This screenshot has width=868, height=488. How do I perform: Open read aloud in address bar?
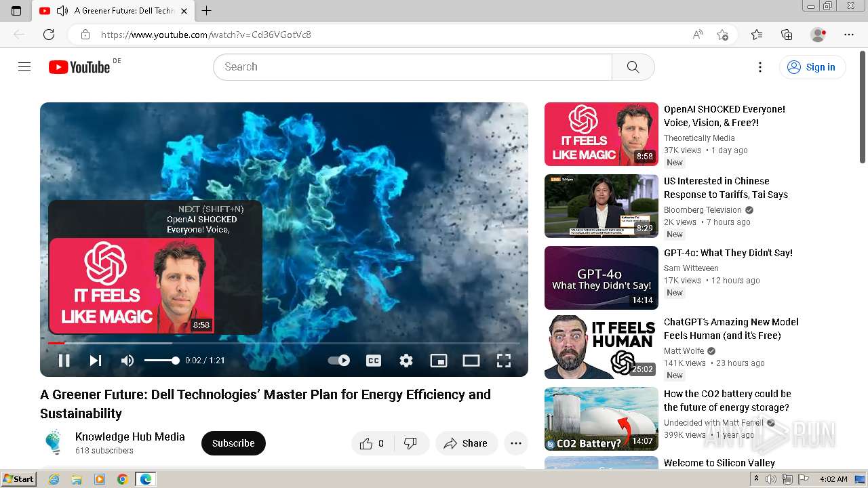(698, 35)
